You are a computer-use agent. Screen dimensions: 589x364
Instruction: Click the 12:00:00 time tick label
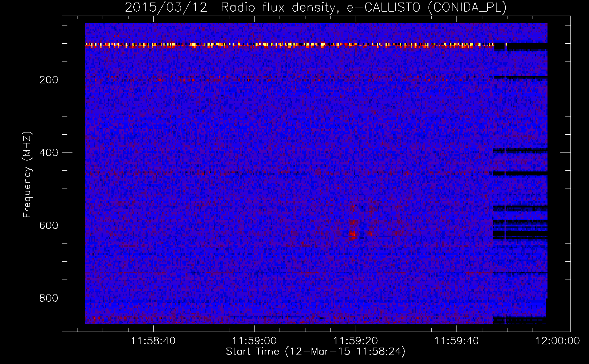pyautogui.click(x=557, y=341)
